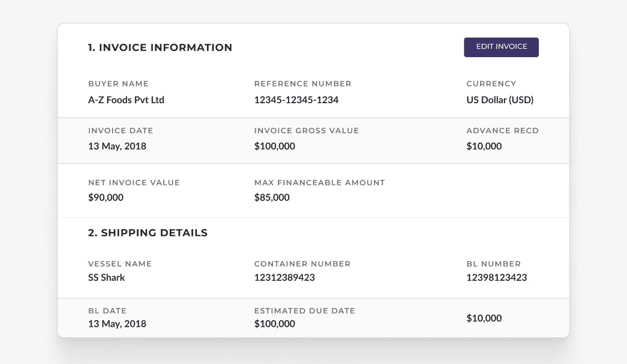Click the Container Number label
The image size is (627, 364).
(x=302, y=264)
